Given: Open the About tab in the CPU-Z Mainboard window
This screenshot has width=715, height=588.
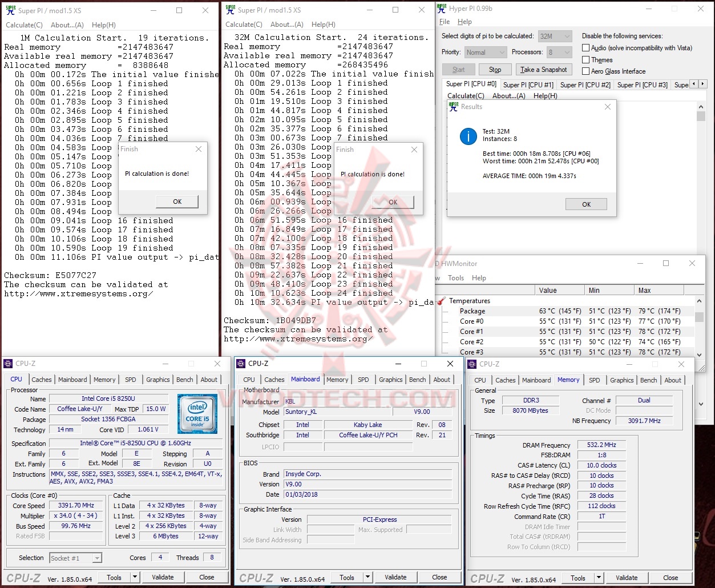Looking at the screenshot, I should pyautogui.click(x=442, y=380).
